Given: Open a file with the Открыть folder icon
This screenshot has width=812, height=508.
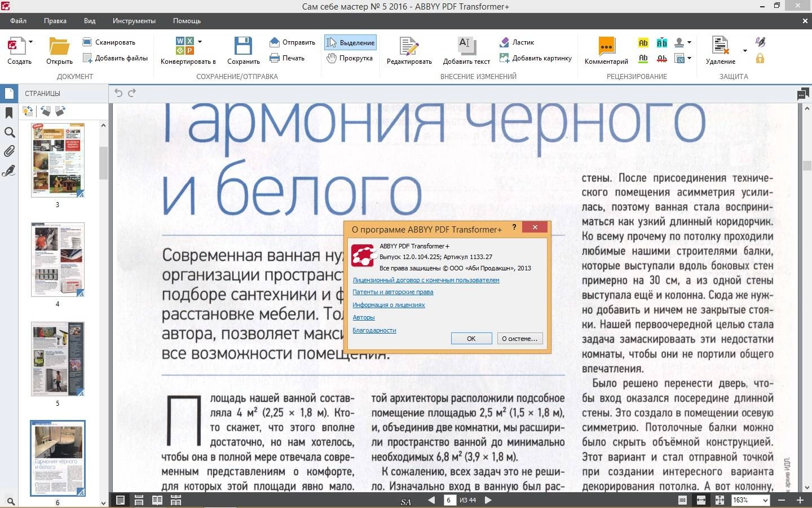Looking at the screenshot, I should [x=59, y=46].
